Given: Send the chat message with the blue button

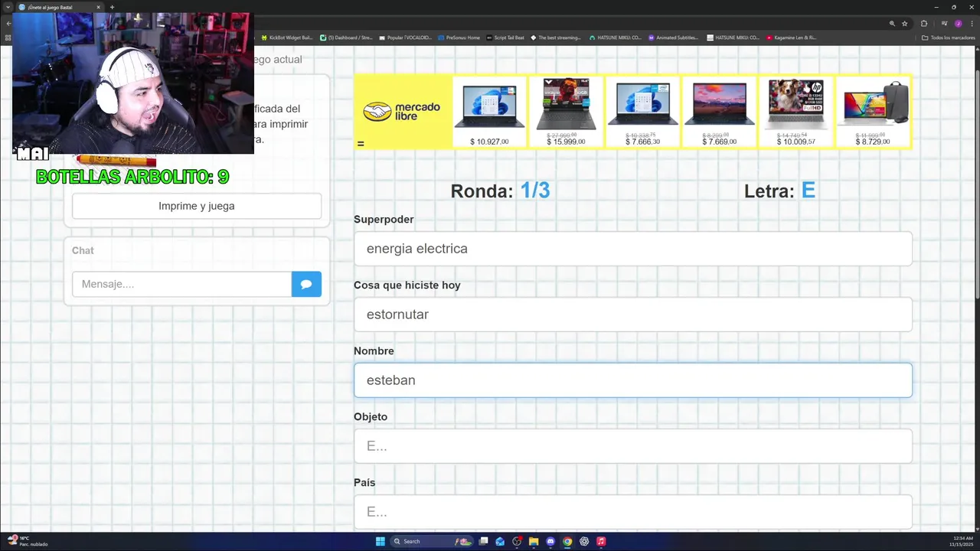Looking at the screenshot, I should pos(306,284).
